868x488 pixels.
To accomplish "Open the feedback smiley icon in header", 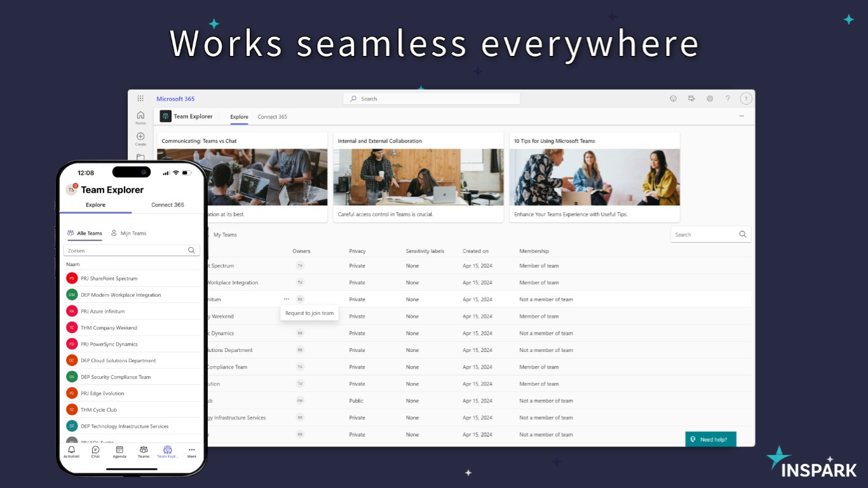I will point(674,98).
